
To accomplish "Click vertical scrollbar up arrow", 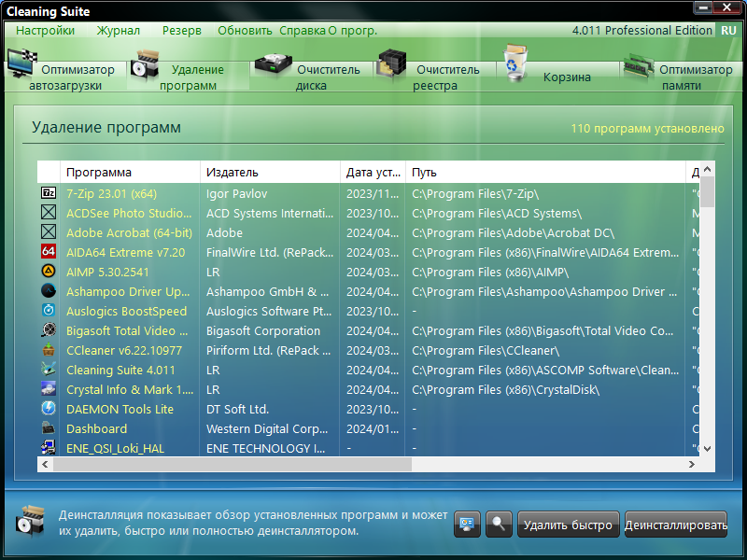I will (x=708, y=169).
